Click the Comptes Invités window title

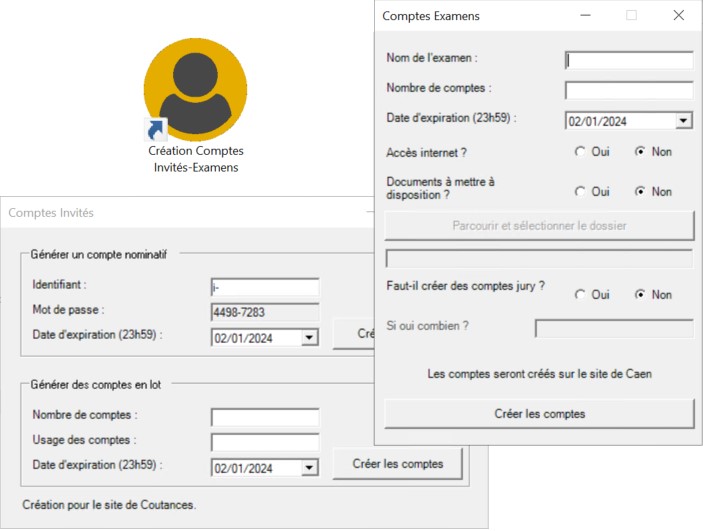(51, 213)
